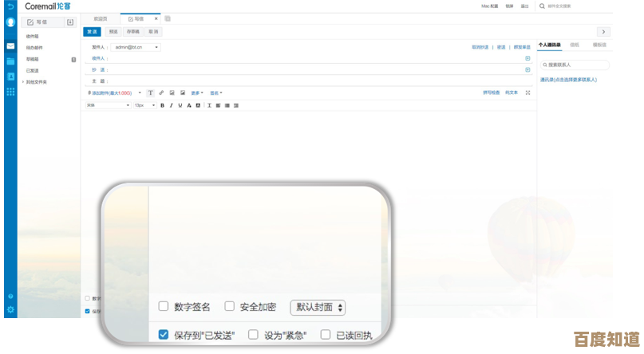The height and width of the screenshot is (354, 644).
Task: Toggle the T text formatting icon
Action: (x=150, y=92)
